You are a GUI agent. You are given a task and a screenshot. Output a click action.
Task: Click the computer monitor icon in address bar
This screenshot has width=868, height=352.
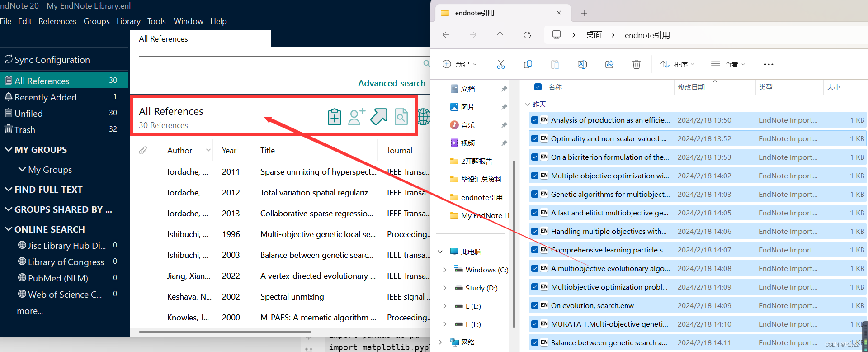557,35
